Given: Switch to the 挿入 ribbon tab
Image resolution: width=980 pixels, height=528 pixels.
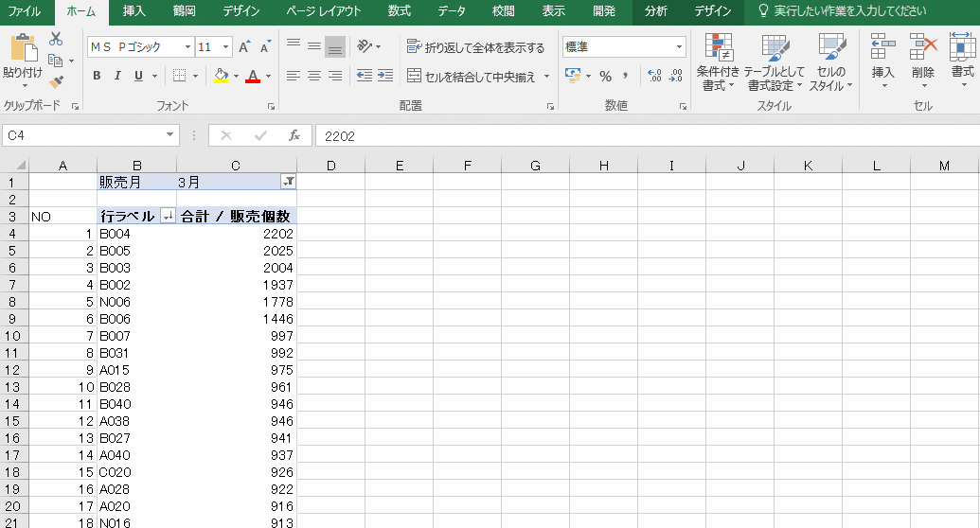Looking at the screenshot, I should (134, 11).
